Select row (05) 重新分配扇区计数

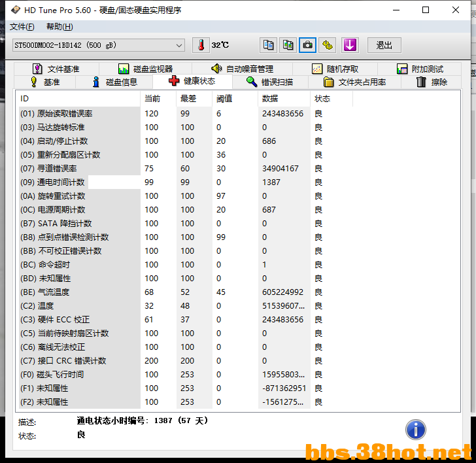tap(186, 155)
